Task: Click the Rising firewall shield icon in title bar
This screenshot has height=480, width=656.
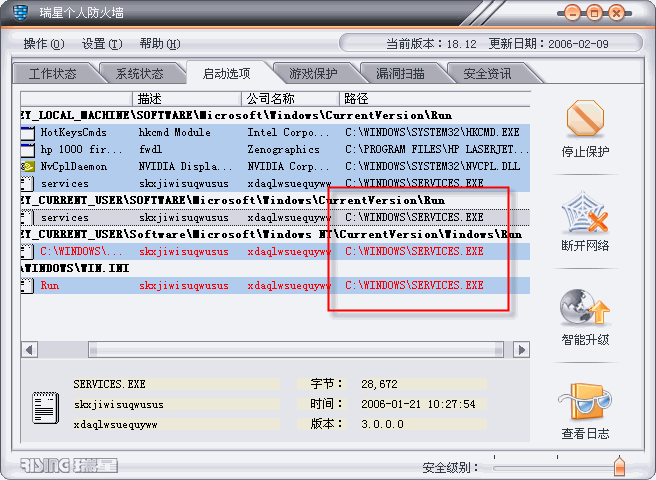Action: pyautogui.click(x=20, y=12)
